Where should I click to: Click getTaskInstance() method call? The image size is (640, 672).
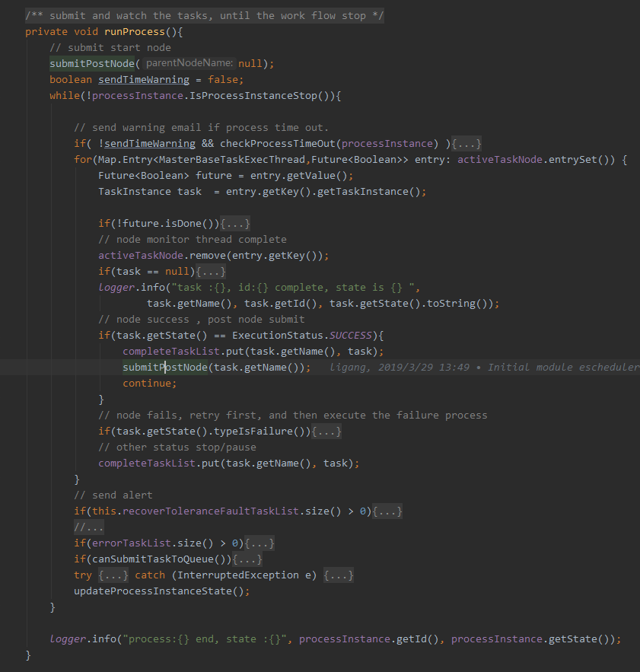(368, 192)
